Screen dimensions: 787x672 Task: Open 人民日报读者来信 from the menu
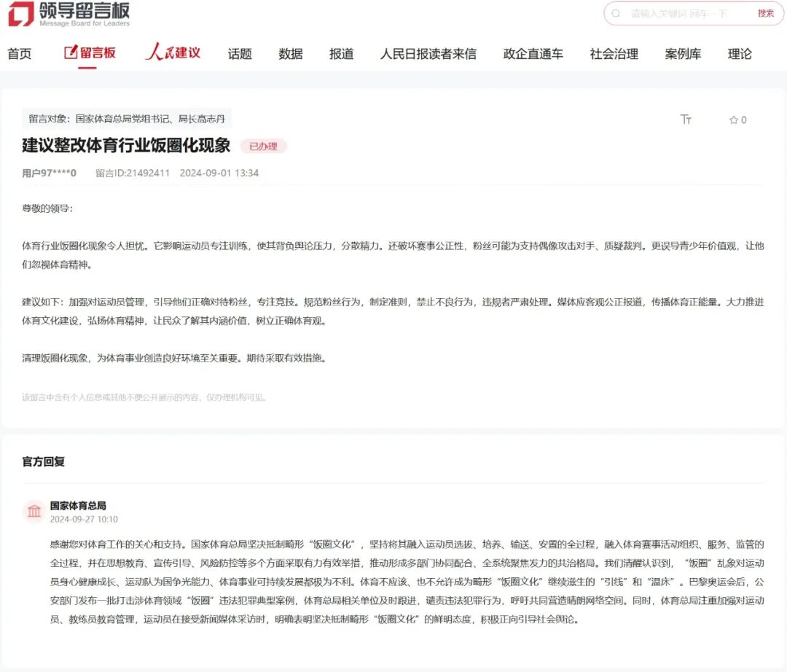(x=430, y=53)
